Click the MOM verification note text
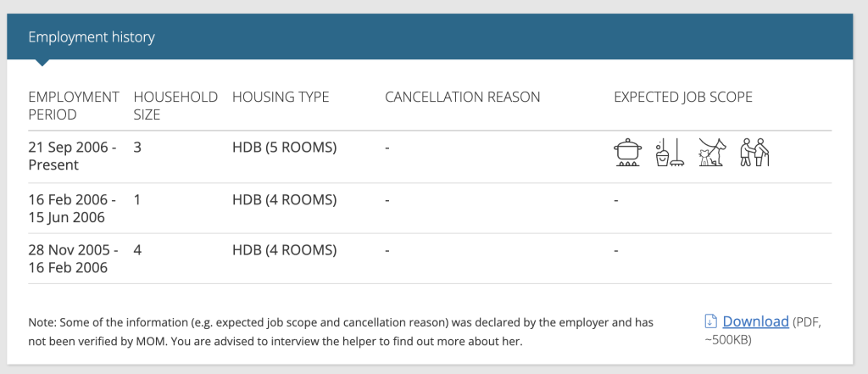The height and width of the screenshot is (374, 868). coord(341,332)
